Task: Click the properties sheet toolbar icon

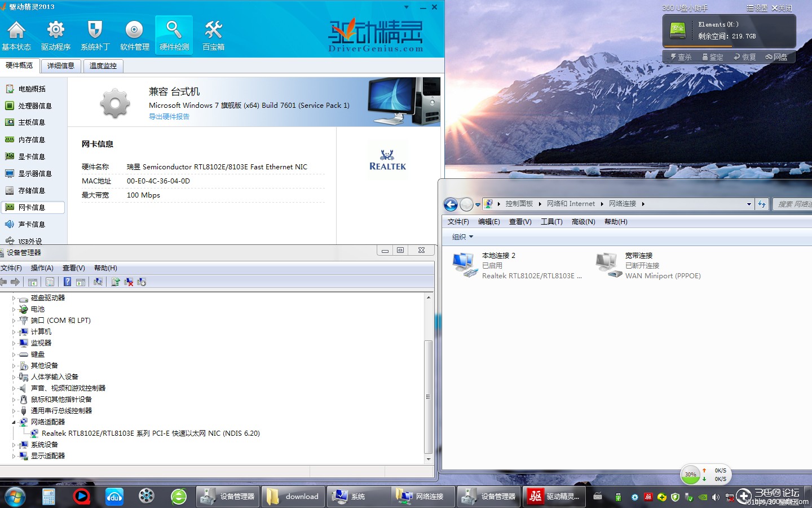Action: (x=50, y=282)
